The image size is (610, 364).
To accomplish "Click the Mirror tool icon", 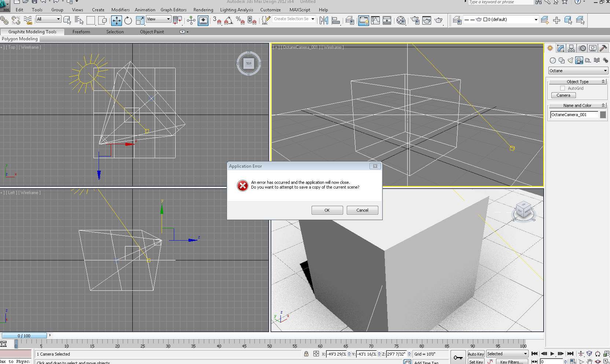I will pyautogui.click(x=324, y=21).
